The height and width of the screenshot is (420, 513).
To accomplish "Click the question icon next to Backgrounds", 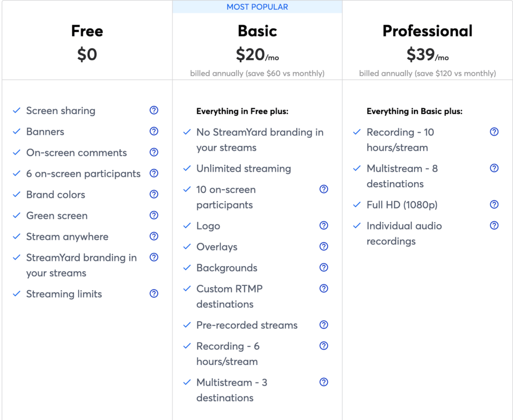I will click(x=324, y=267).
